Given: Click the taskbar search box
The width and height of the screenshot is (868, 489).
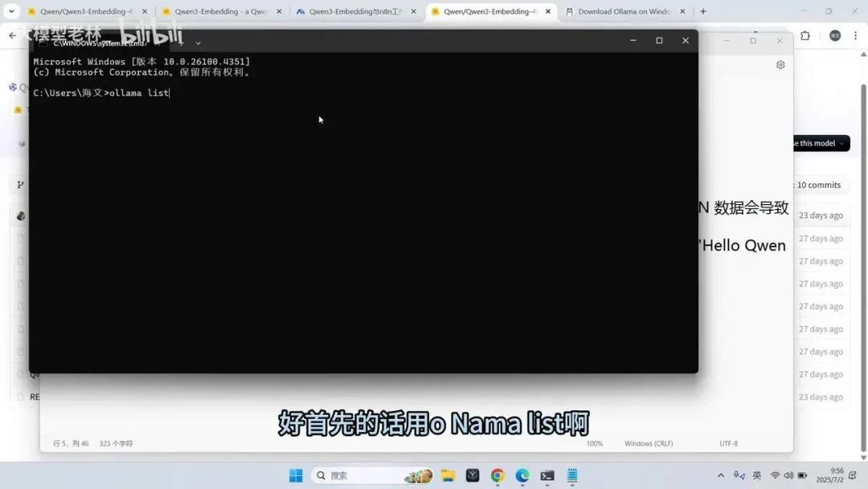Looking at the screenshot, I should coord(373,475).
